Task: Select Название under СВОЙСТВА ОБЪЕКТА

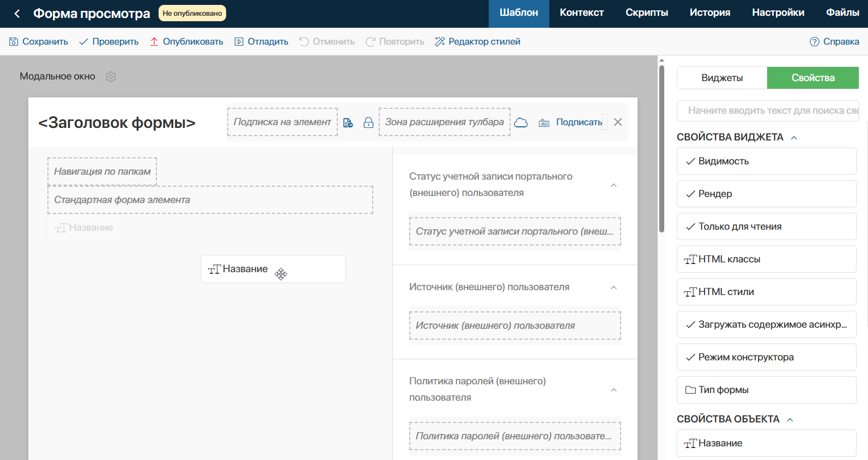Action: click(x=767, y=443)
